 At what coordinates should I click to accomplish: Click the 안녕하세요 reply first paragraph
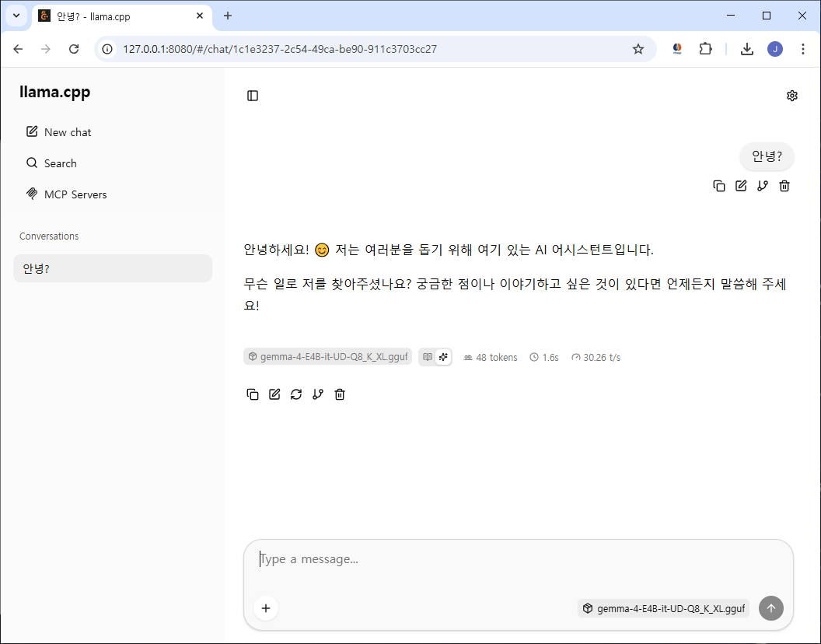[x=448, y=250]
